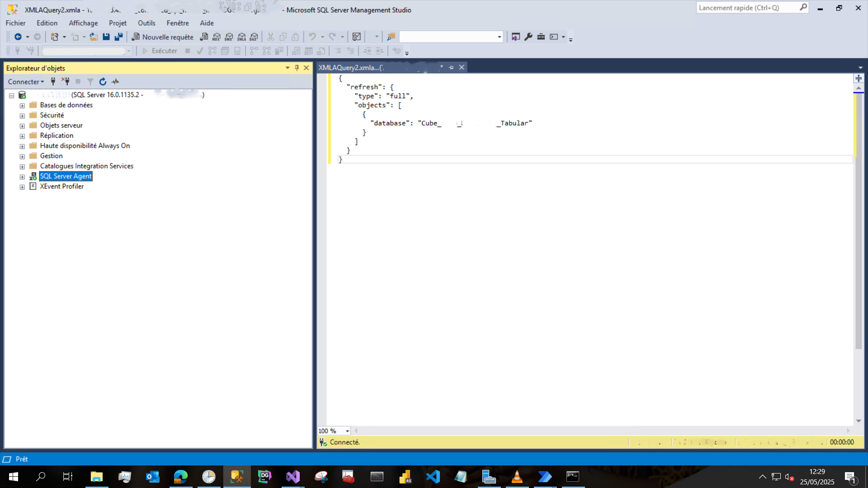Click the Save floppy disk icon
Screen dimensions: 868x488
coord(106,37)
